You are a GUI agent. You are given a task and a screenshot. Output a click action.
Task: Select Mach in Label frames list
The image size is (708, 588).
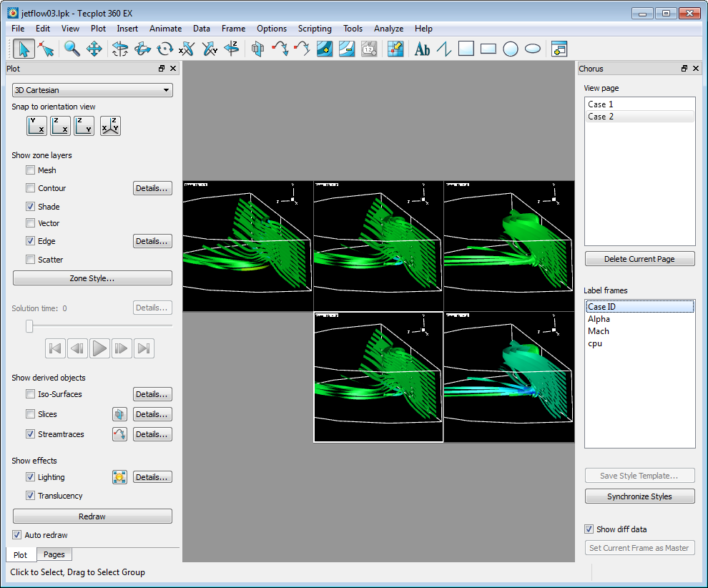click(x=639, y=331)
